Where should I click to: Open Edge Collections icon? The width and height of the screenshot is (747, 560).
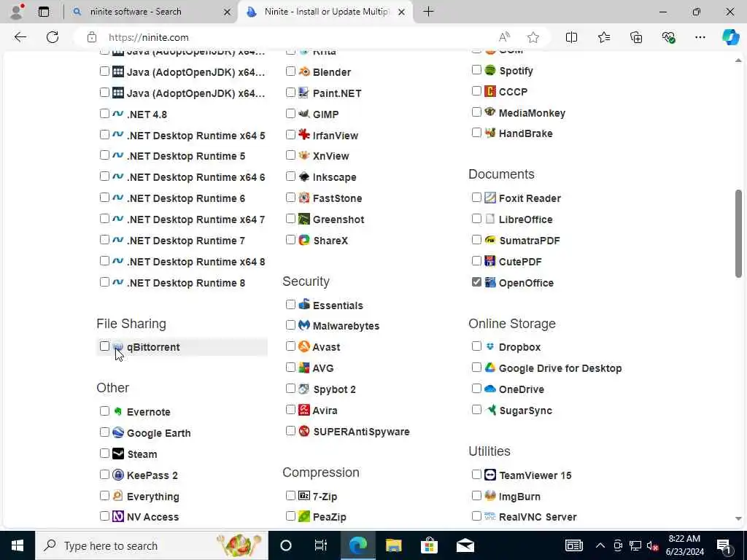click(636, 37)
